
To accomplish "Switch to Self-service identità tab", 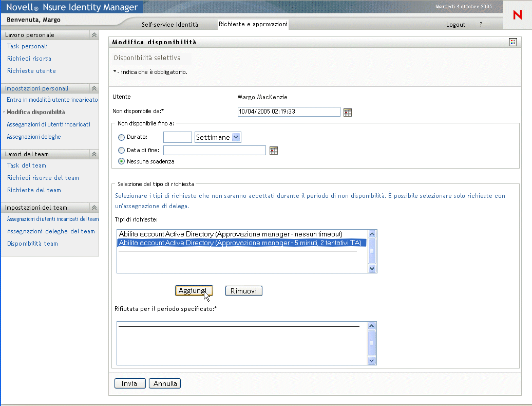I will point(169,25).
